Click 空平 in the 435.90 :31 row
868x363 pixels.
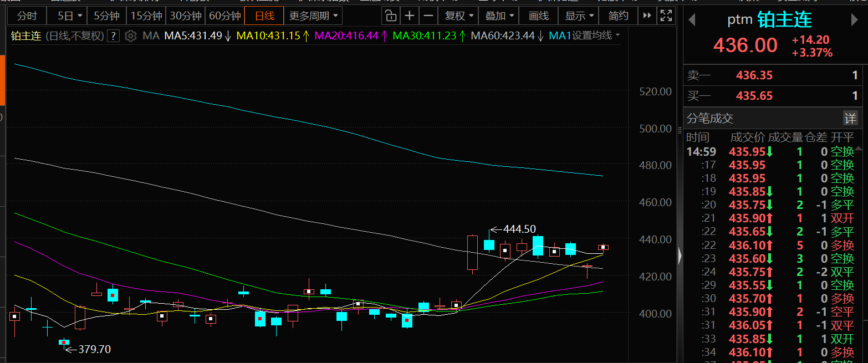point(843,311)
